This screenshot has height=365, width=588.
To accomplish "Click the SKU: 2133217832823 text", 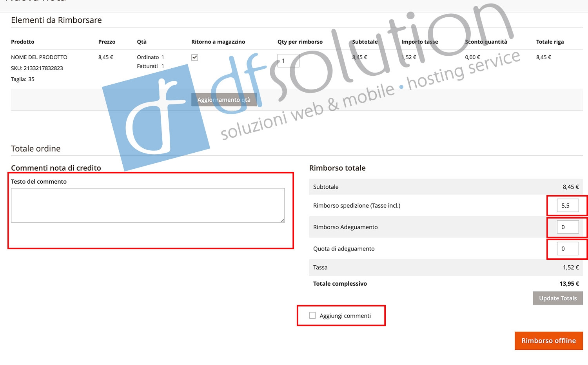I will (x=37, y=68).
